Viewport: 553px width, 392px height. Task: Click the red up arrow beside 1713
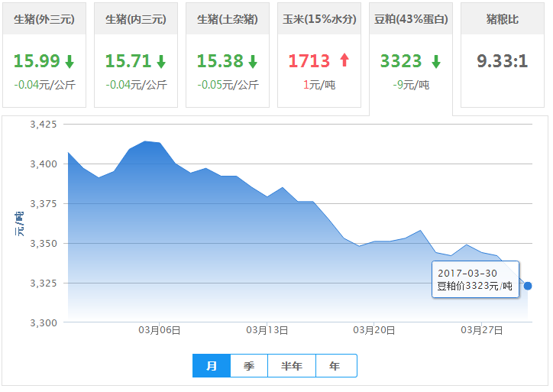(x=344, y=60)
